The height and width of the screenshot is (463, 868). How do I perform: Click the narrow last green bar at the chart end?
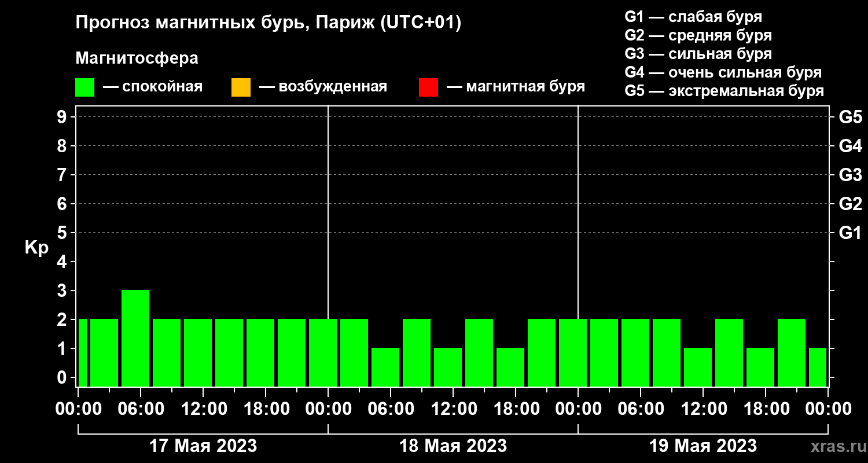pyautogui.click(x=818, y=367)
